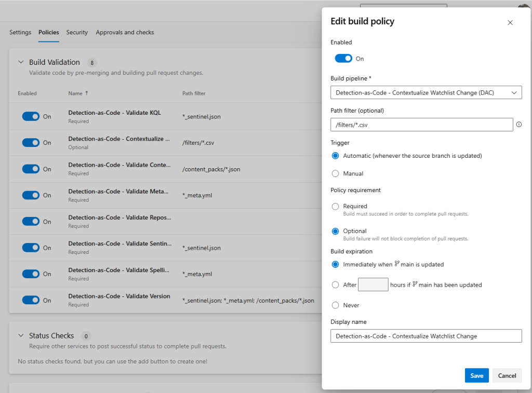Click the hours field for build expiration

pos(373,284)
